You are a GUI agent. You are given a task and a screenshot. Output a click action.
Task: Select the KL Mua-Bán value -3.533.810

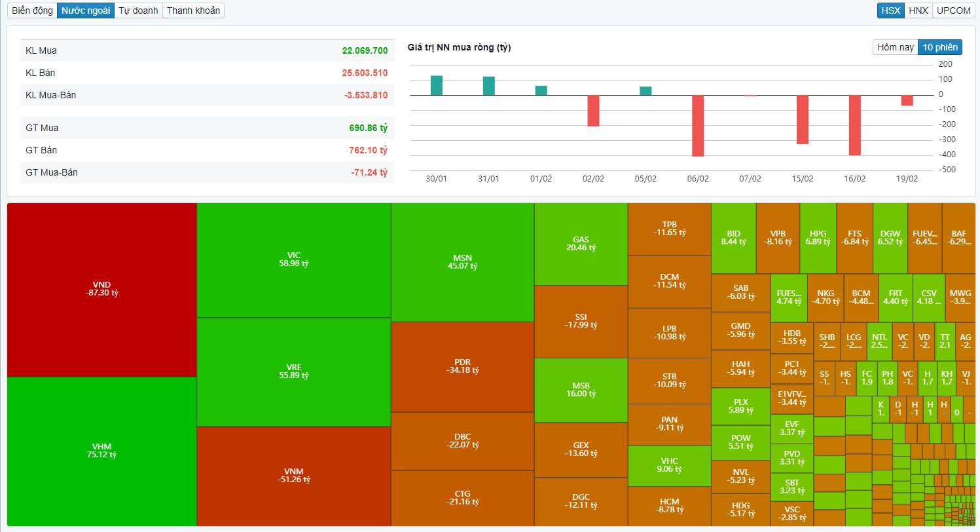[366, 95]
